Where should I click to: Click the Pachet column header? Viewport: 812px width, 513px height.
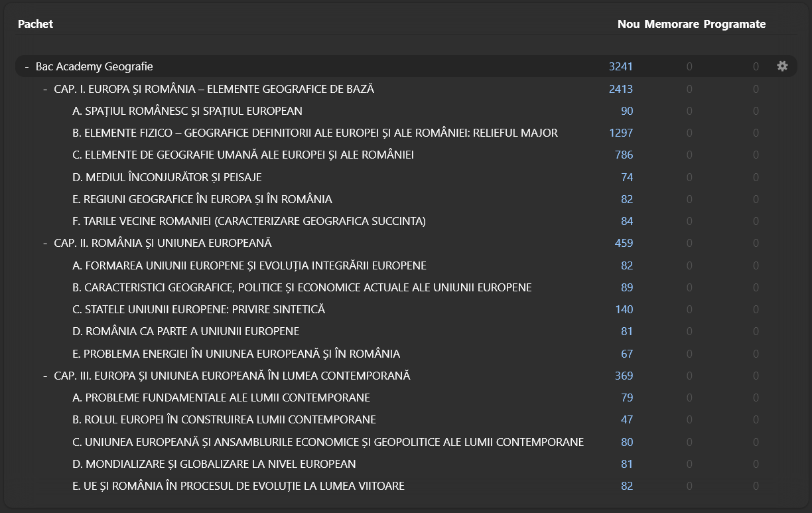pyautogui.click(x=35, y=24)
